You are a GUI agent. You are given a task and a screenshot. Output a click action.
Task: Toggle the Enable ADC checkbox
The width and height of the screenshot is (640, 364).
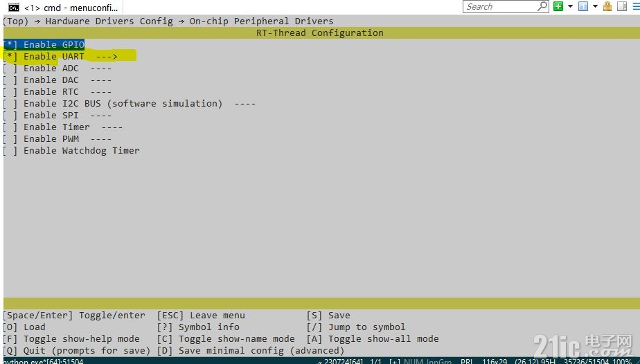10,68
